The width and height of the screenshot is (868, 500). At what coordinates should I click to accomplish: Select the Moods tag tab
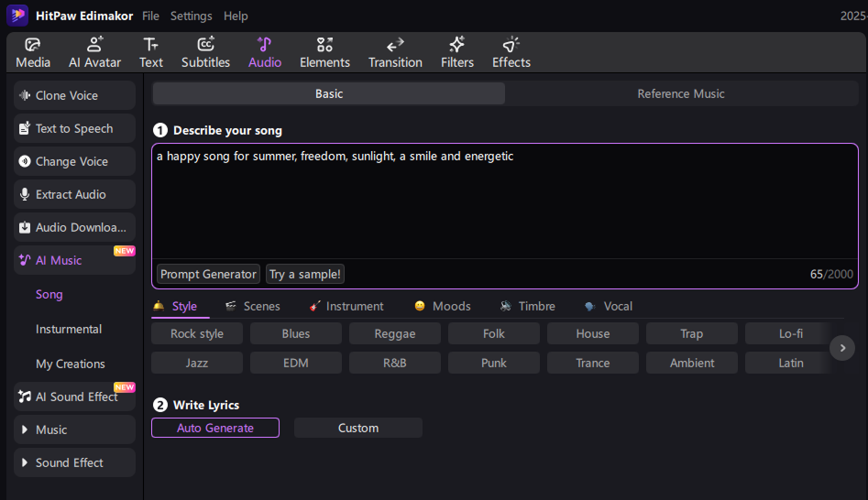[443, 306]
